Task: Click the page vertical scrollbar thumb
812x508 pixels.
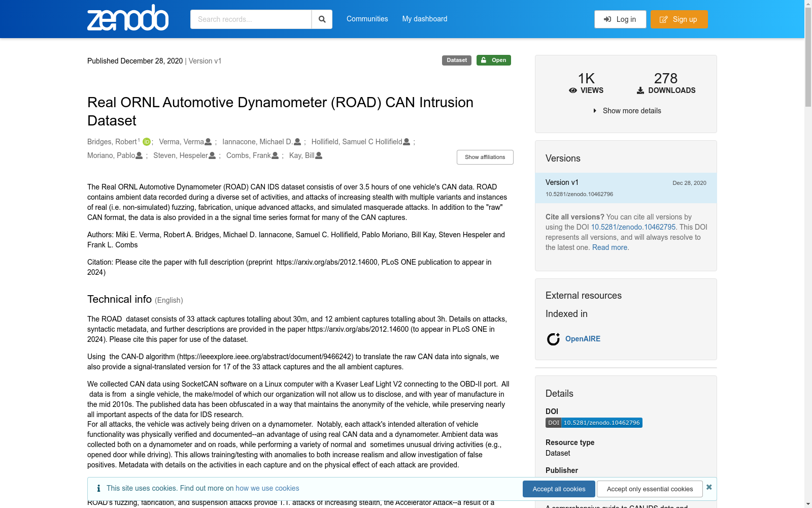Action: 808,56
